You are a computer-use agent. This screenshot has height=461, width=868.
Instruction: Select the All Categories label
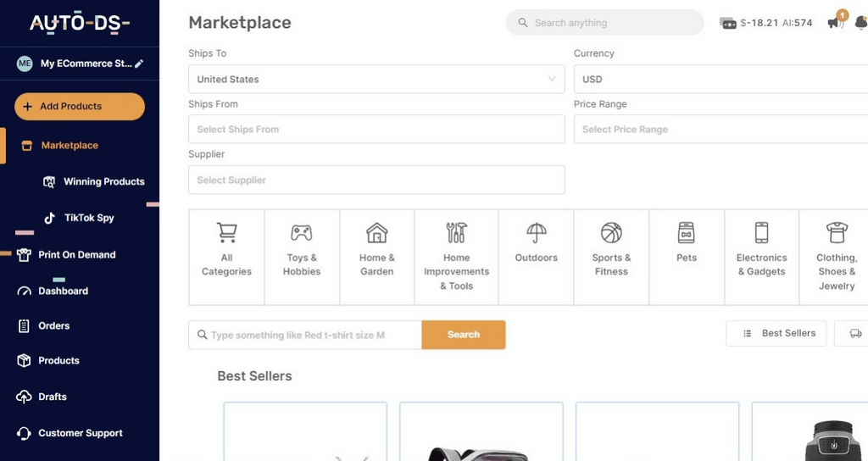coord(226,264)
